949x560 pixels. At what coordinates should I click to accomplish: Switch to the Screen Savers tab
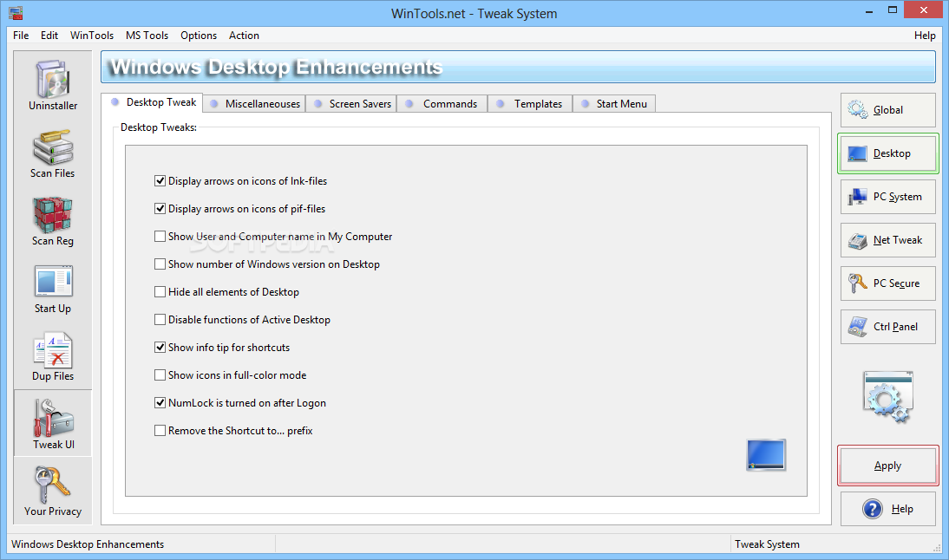pyautogui.click(x=351, y=104)
